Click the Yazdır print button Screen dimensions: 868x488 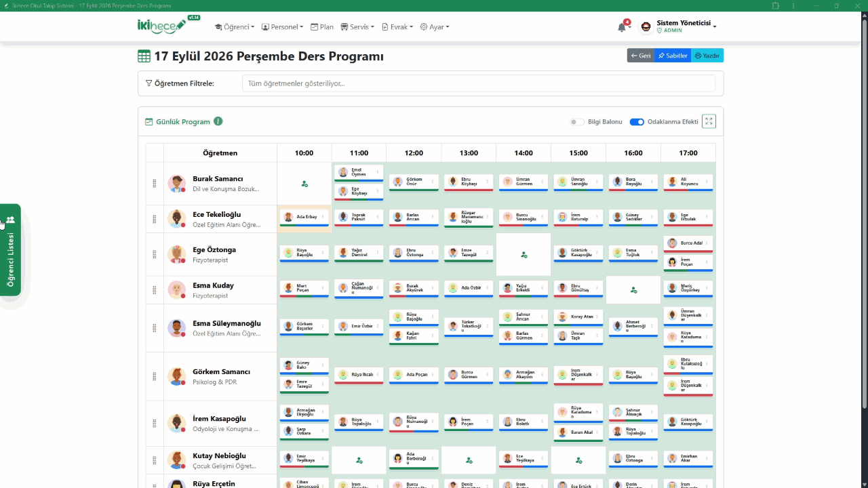click(707, 56)
